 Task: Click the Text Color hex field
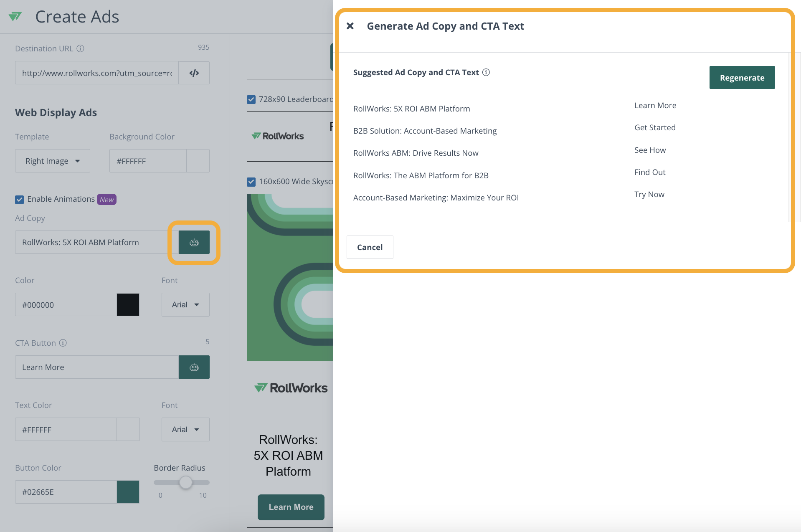pyautogui.click(x=66, y=429)
